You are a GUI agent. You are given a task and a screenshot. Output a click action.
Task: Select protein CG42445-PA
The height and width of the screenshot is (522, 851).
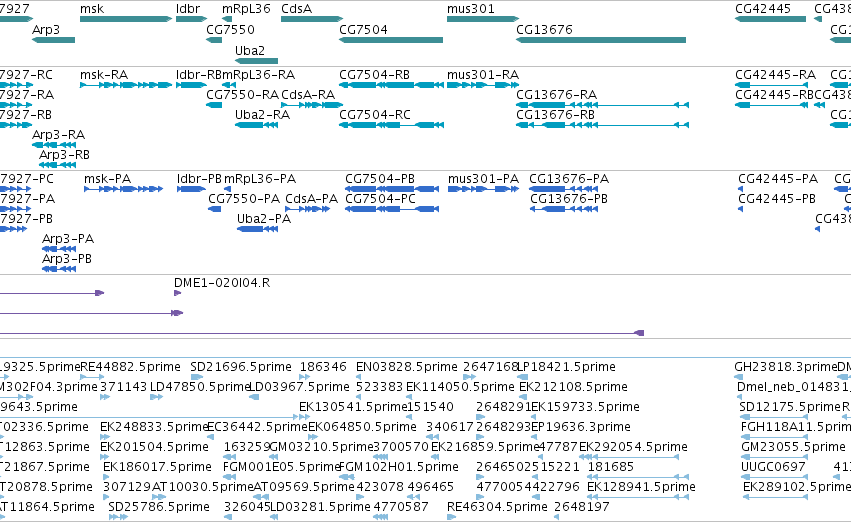[778, 179]
